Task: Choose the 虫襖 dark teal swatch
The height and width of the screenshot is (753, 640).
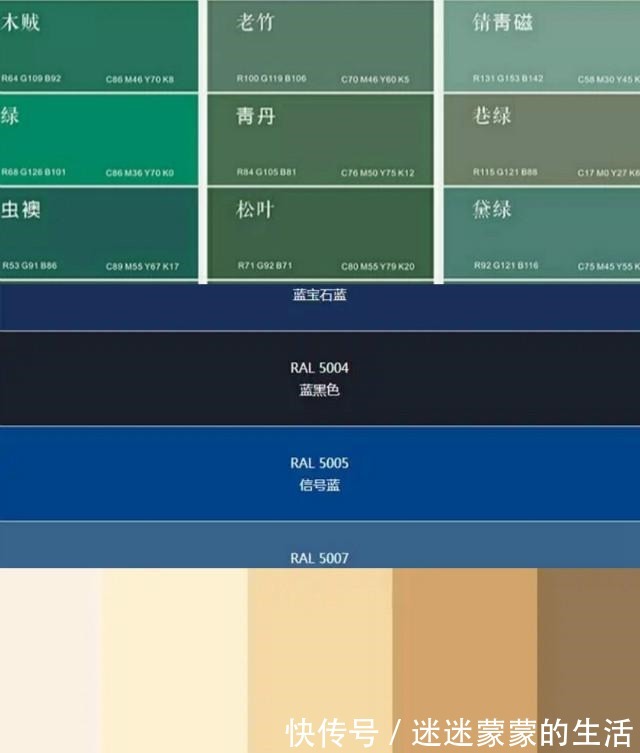Action: pos(98,233)
